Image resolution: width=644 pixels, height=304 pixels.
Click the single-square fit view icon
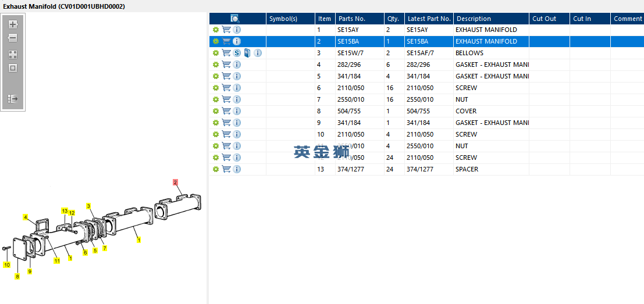click(x=13, y=68)
